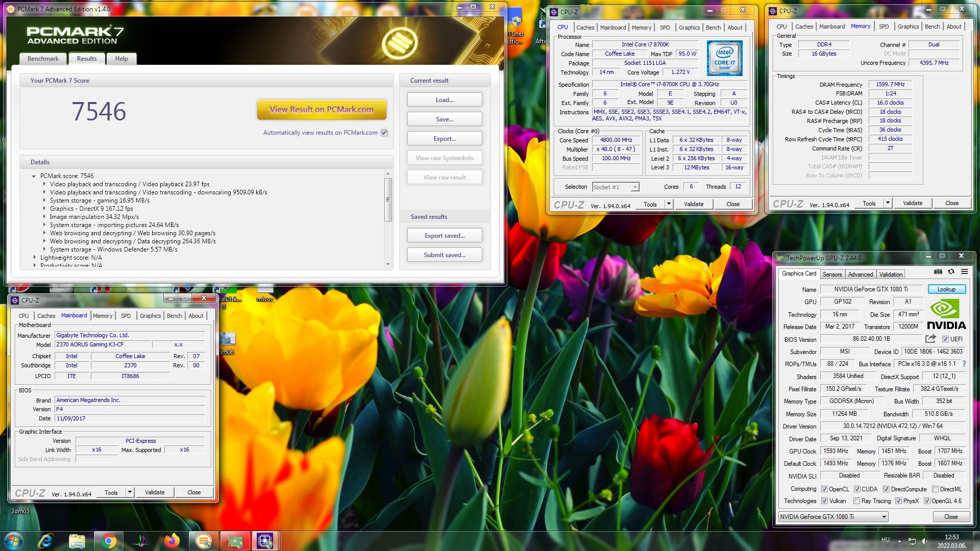Click the GPU-Z Name field
This screenshot has height=551, width=980.
point(871,289)
